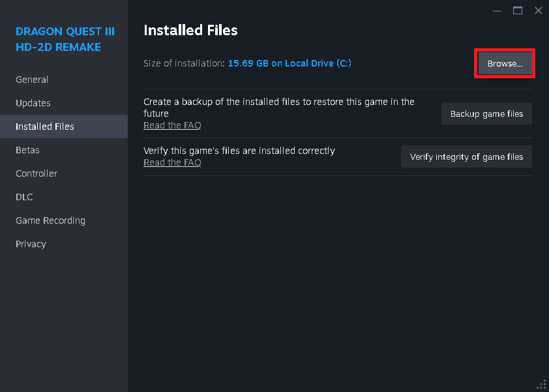The image size is (549, 392).
Task: Switch to the Updates tab
Action: pos(33,103)
